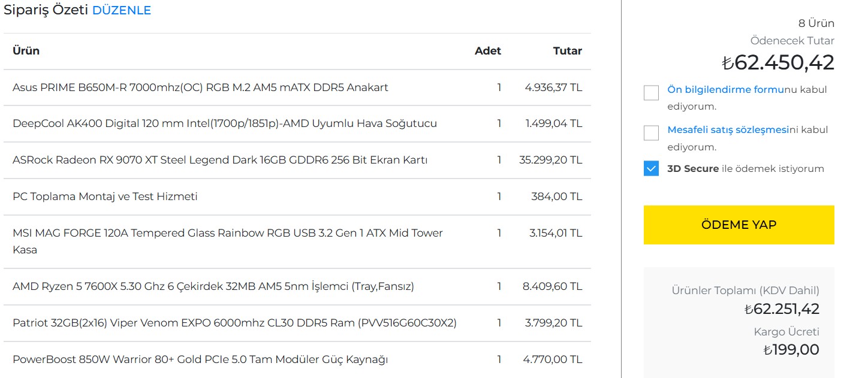This screenshot has height=378, width=868.
Task: Click Ürünler Toplamı (KDV Dahil) label
Action: point(745,291)
